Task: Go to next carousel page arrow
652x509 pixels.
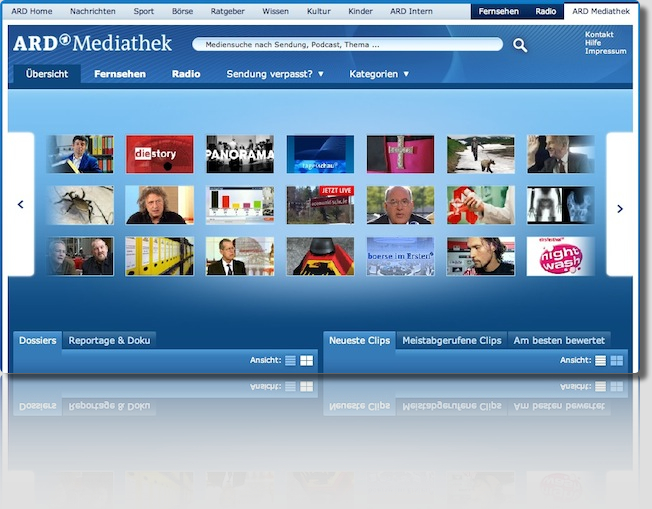Action: click(620, 209)
